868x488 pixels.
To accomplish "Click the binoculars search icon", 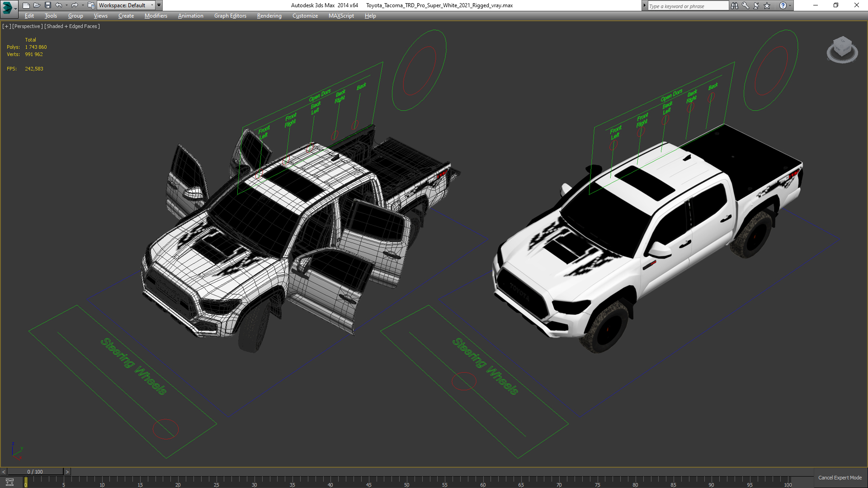I will point(735,5).
